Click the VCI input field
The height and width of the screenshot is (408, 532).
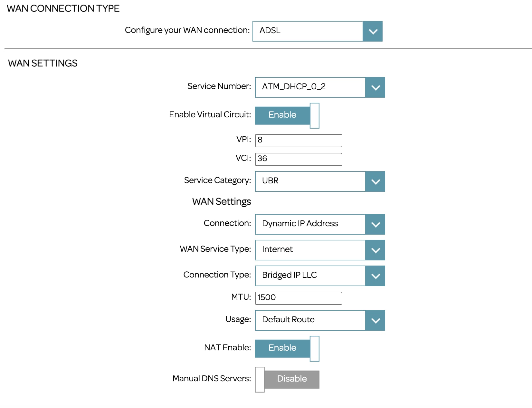coord(299,159)
